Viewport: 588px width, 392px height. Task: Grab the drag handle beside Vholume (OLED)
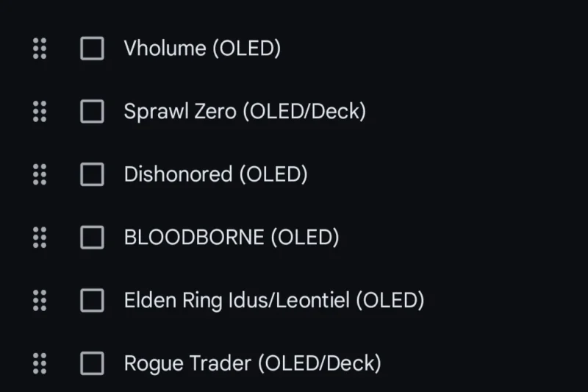pos(40,49)
